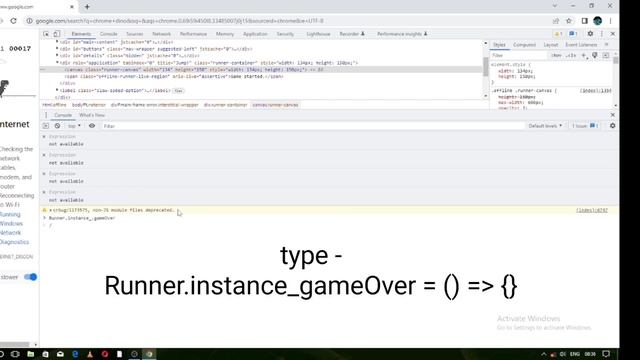The height and width of the screenshot is (360, 640).
Task: Expand the slow-speed-option label node
Action: [x=57, y=90]
